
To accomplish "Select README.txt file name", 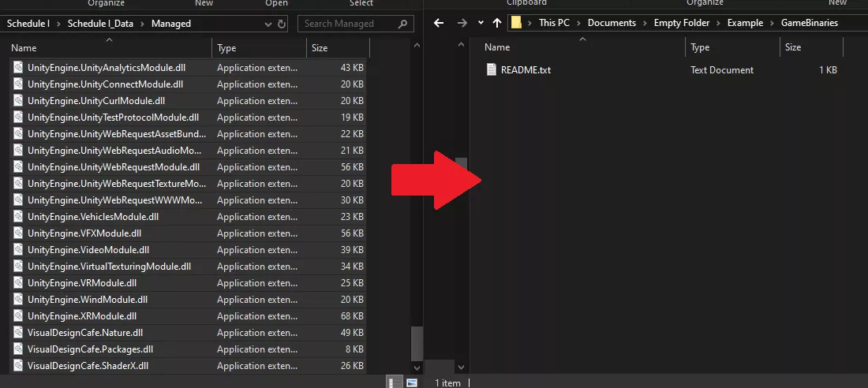I will 526,69.
